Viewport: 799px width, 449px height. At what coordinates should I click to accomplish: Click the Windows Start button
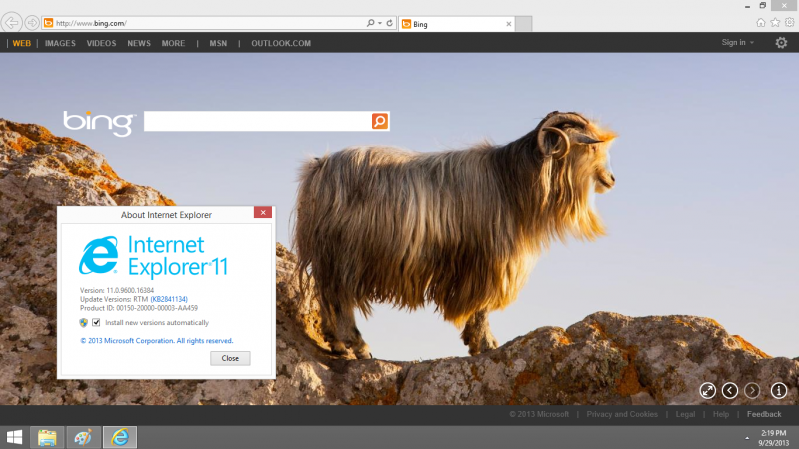click(x=15, y=437)
